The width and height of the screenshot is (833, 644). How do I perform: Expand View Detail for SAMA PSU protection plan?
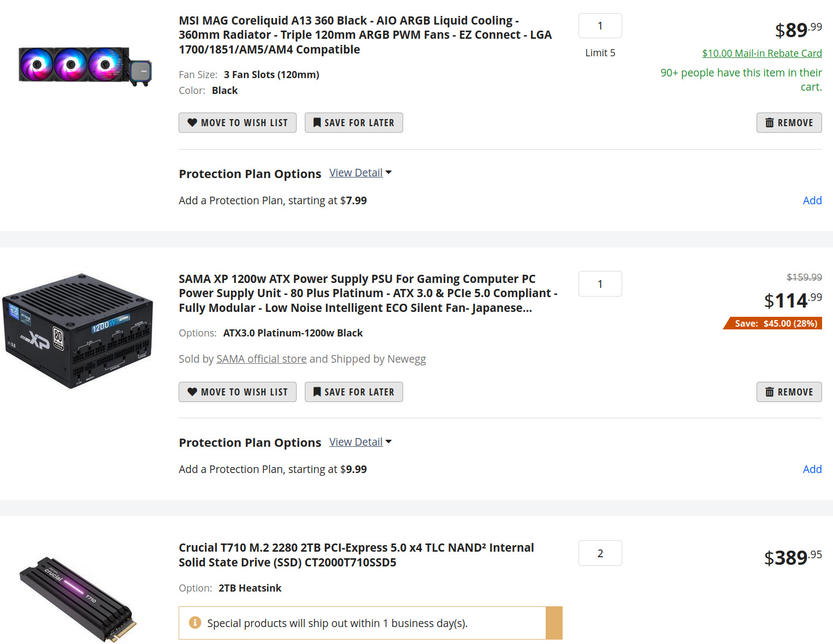(x=356, y=442)
